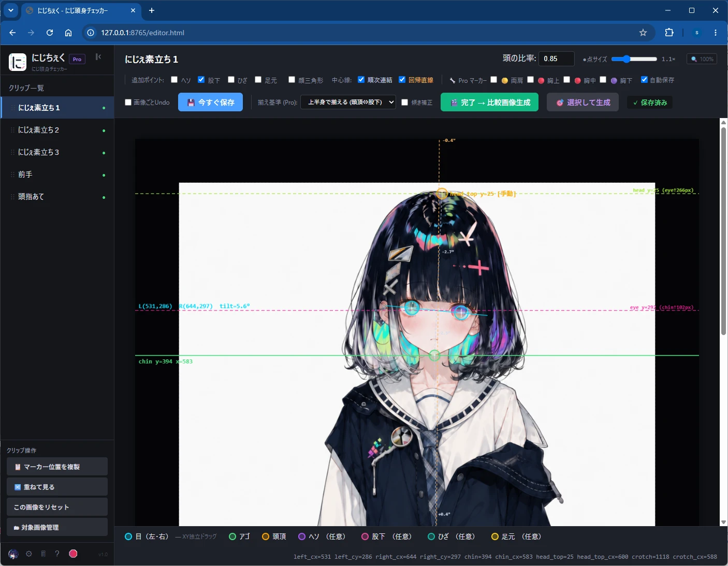
Task: Enable the 足元 additional point checkbox
Action: pos(258,80)
